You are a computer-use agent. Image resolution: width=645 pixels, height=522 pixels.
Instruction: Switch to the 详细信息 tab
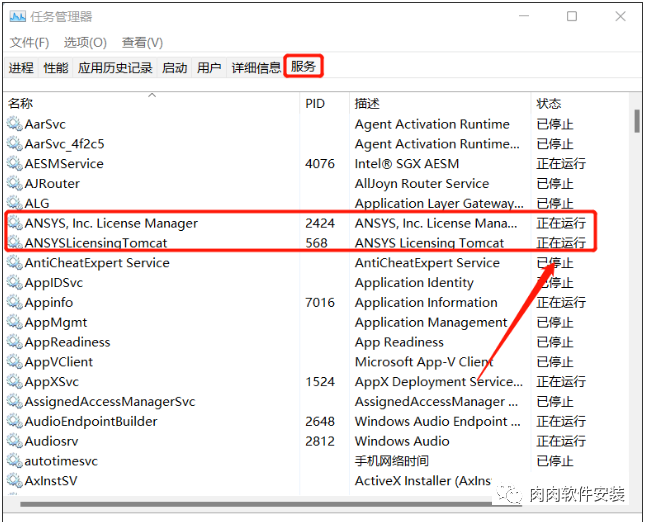point(255,67)
